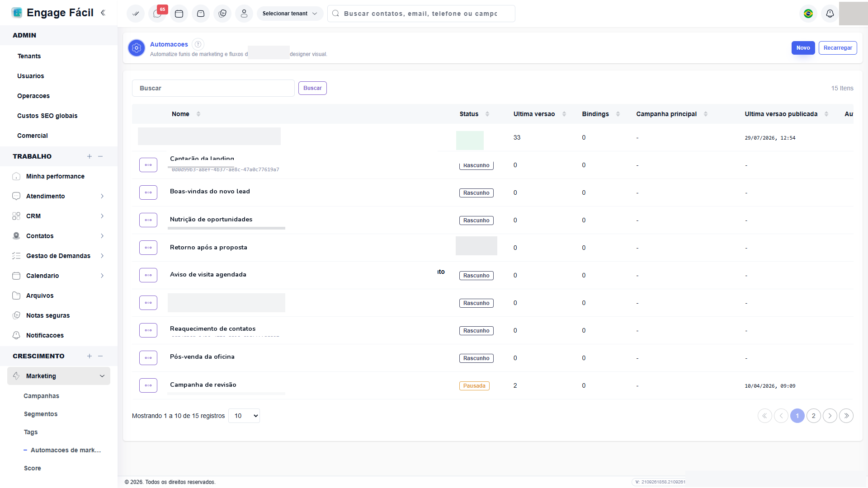The height and width of the screenshot is (488, 868).
Task: Open the notifications bell icon
Action: pos(830,14)
